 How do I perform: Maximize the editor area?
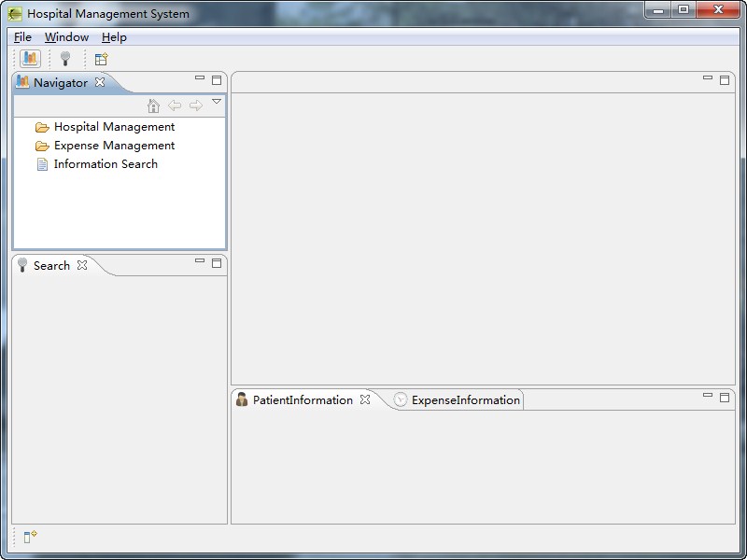[x=725, y=80]
